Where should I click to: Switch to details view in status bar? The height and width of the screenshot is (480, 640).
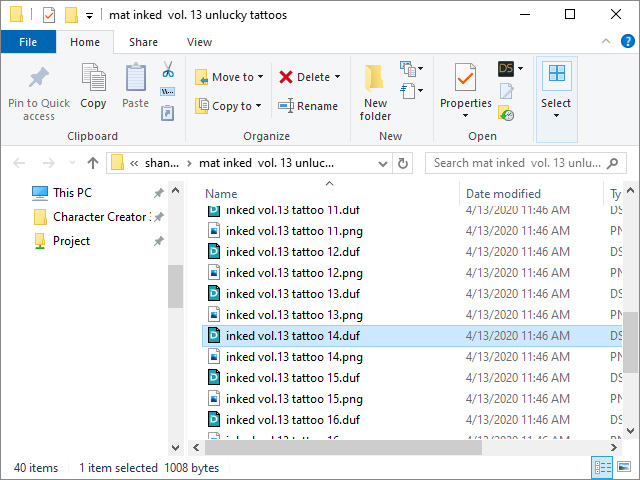click(603, 467)
